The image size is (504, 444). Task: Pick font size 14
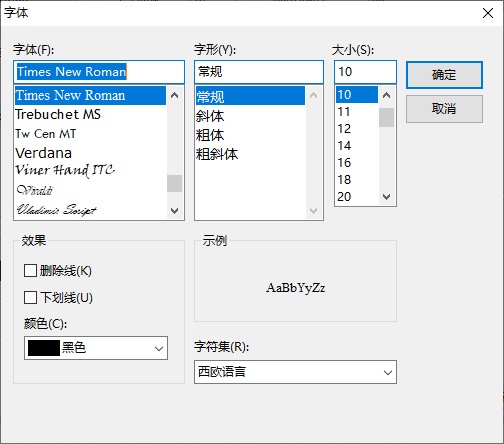[357, 146]
